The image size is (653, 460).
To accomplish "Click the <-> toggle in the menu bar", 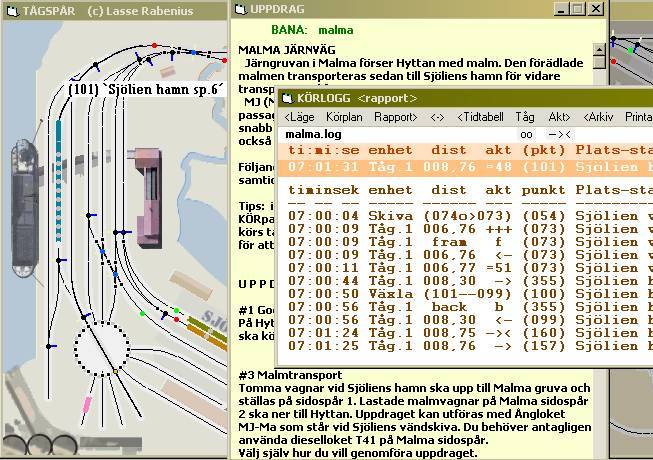I will (437, 117).
